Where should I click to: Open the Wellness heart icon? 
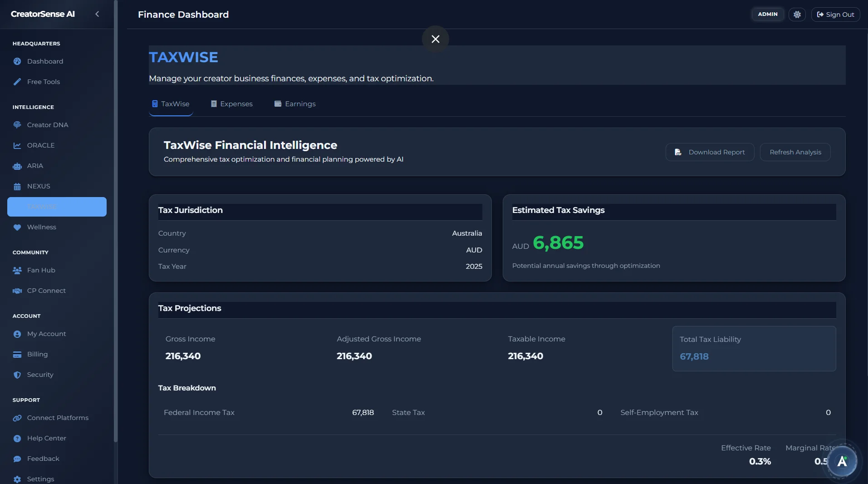click(x=18, y=227)
